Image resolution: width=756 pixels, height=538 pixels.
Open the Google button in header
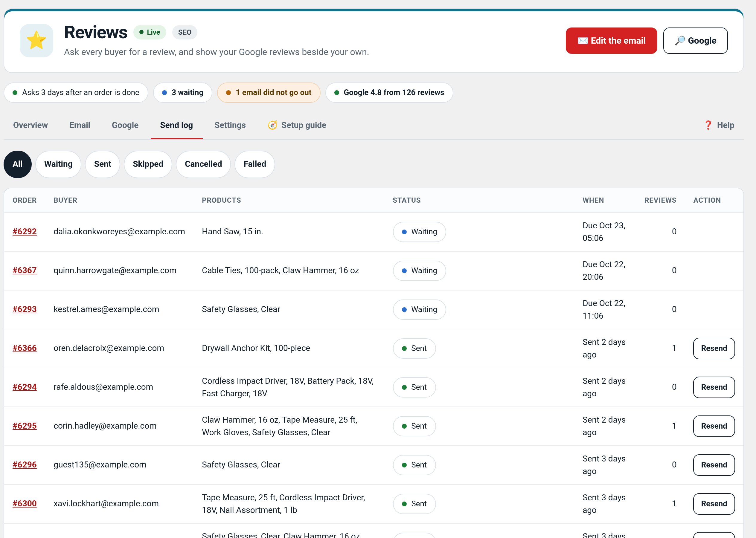tap(695, 40)
